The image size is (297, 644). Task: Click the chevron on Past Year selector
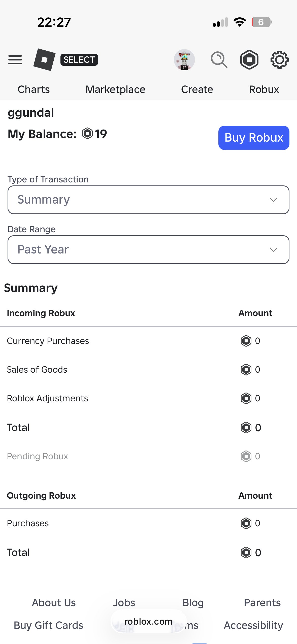click(273, 250)
